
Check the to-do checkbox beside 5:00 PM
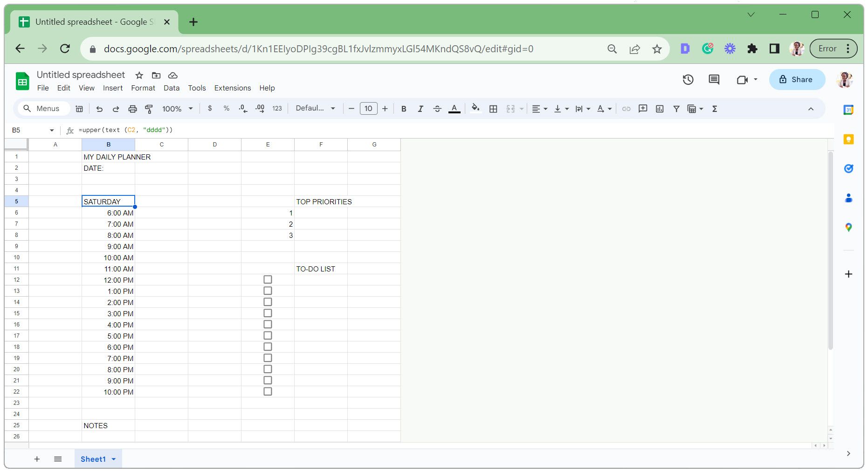tap(268, 335)
